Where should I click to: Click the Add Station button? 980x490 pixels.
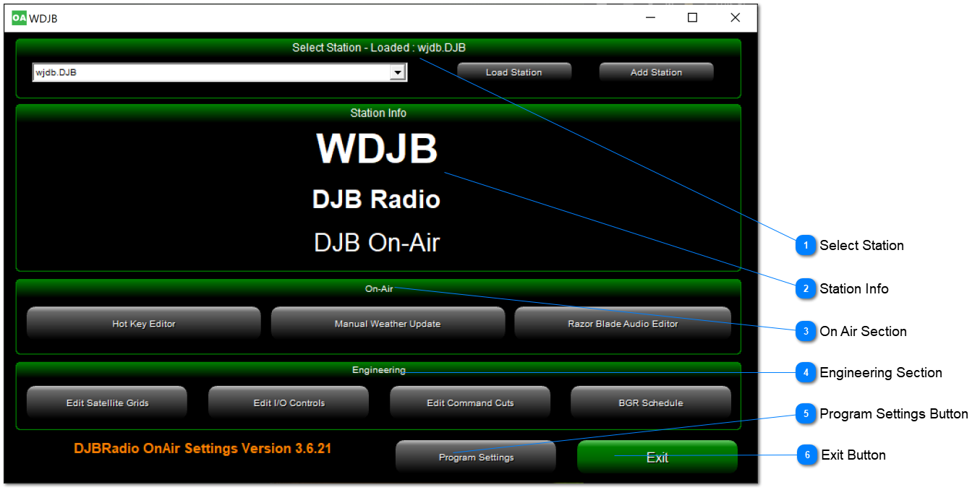coord(656,72)
